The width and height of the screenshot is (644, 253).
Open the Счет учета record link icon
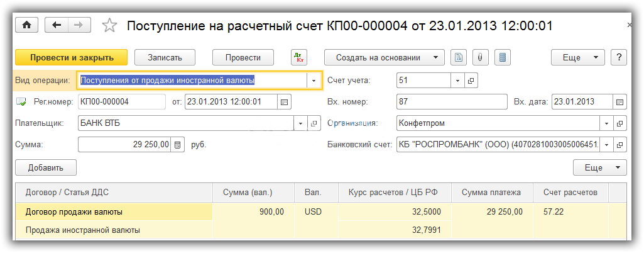coord(471,81)
